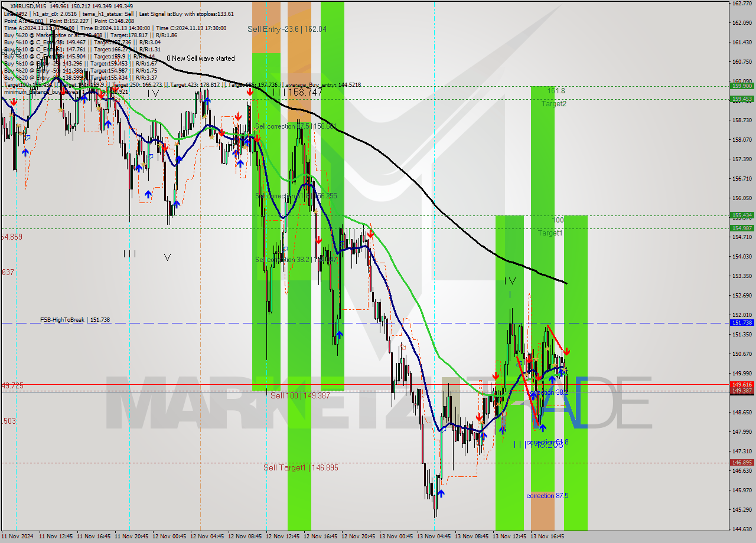The image size is (756, 543).
Task: Click the 159.453 green price tag
Action: click(742, 99)
